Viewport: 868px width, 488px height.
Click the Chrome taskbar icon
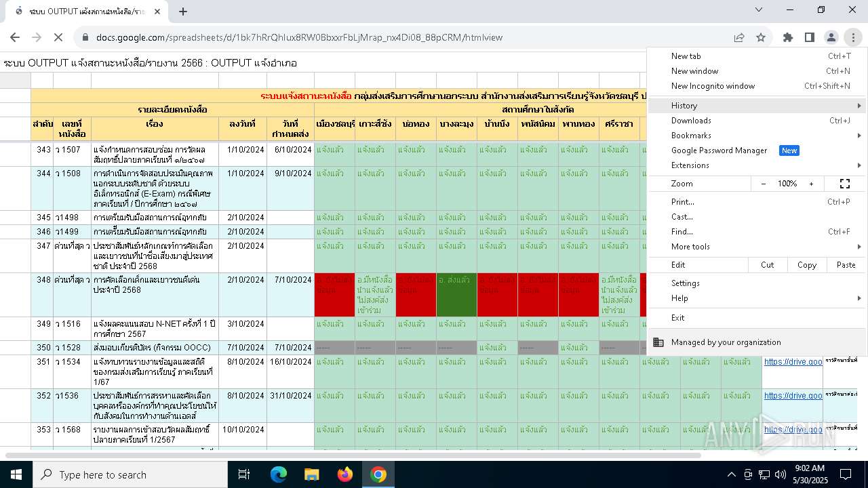[378, 474]
